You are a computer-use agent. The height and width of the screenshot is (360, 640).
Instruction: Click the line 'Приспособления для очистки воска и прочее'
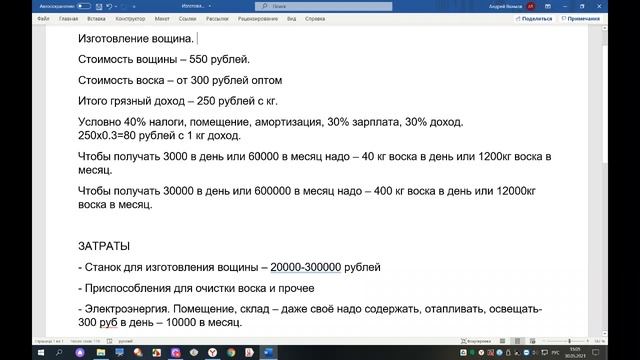coord(199,288)
